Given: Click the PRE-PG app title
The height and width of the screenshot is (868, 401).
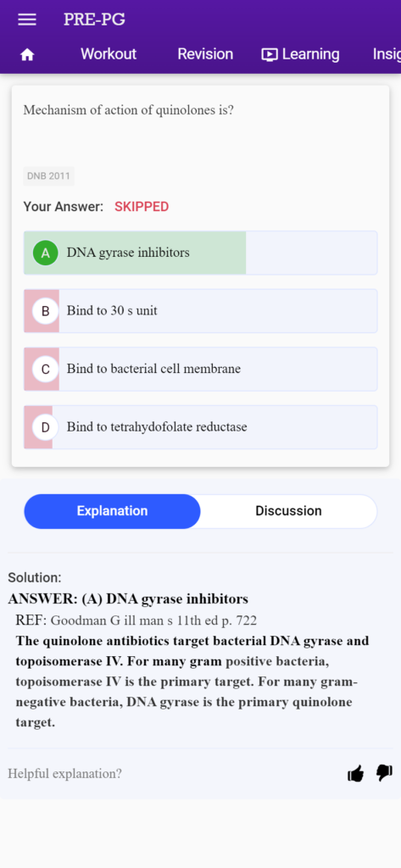Looking at the screenshot, I should pyautogui.click(x=94, y=19).
